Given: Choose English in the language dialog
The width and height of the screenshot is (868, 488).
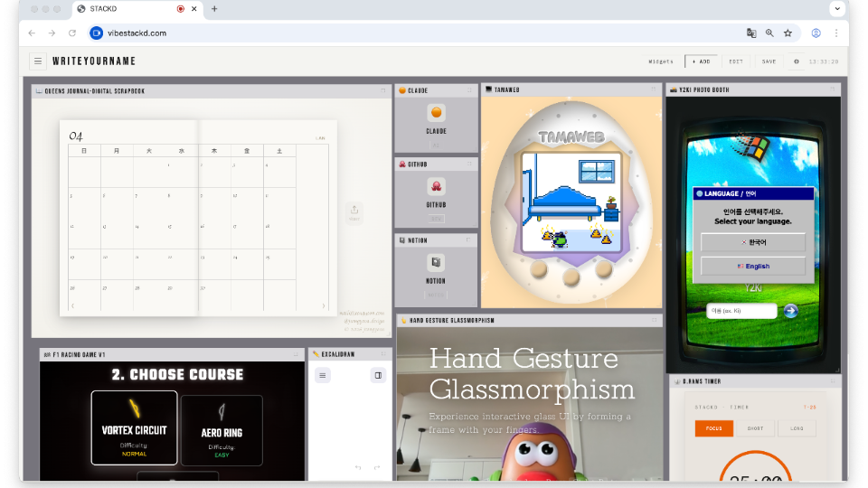Looking at the screenshot, I should (752, 267).
